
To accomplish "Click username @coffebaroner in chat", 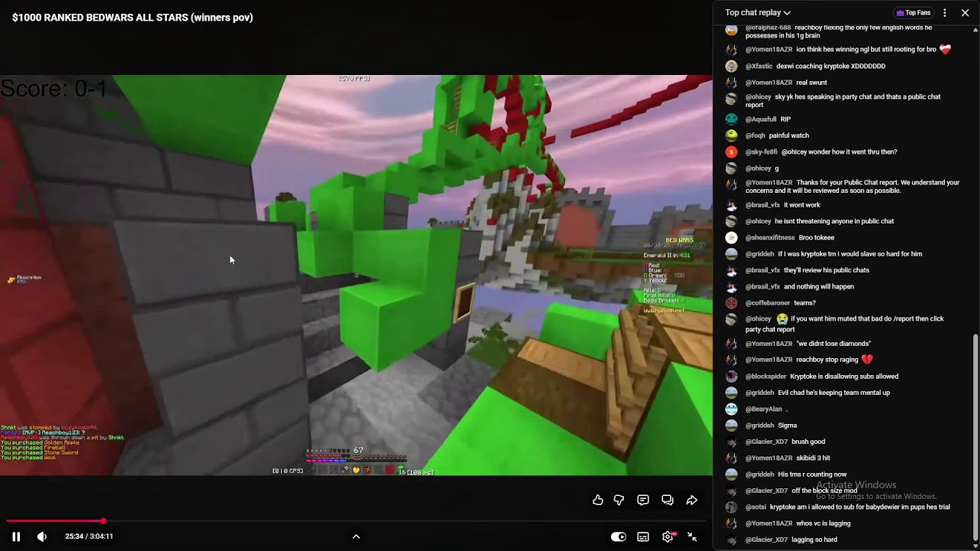I will (767, 303).
